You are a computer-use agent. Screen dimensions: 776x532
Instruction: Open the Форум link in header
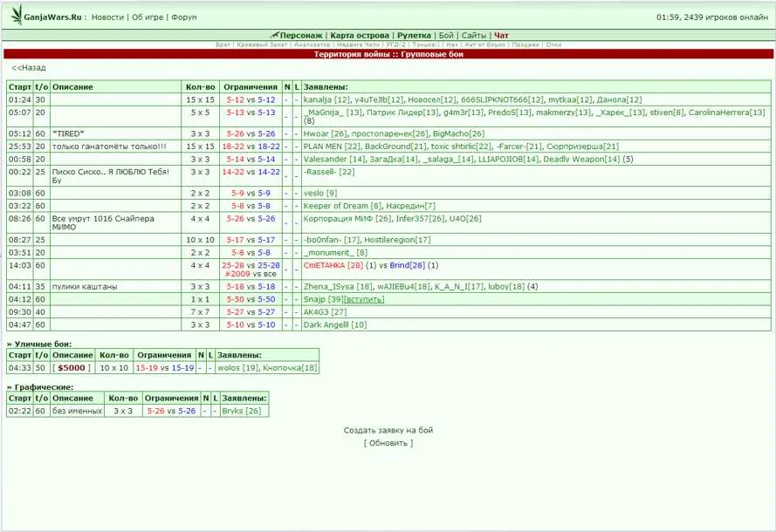tap(183, 17)
